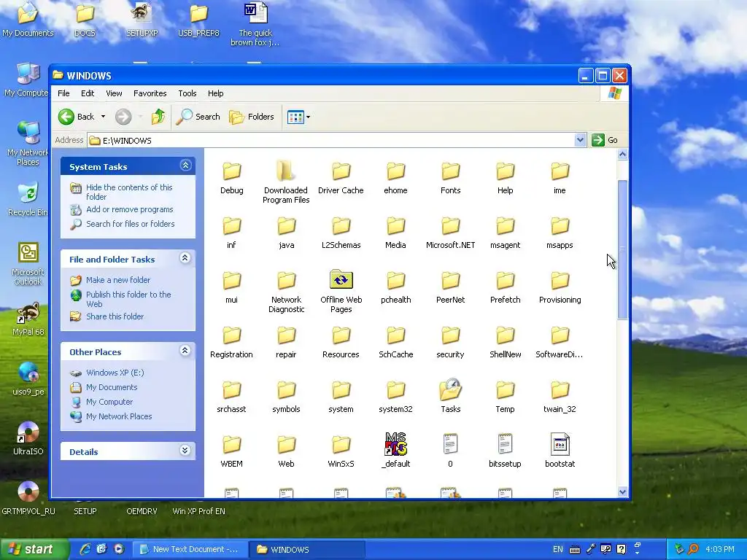Image resolution: width=747 pixels, height=560 pixels.
Task: Click the Back navigation button
Action: [x=77, y=117]
